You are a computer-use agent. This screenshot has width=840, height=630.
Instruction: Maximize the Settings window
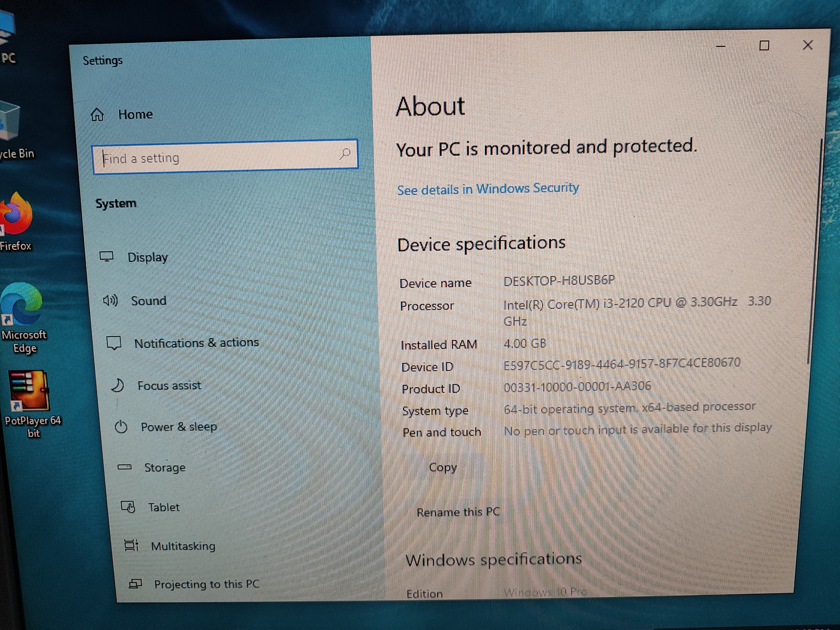[764, 46]
